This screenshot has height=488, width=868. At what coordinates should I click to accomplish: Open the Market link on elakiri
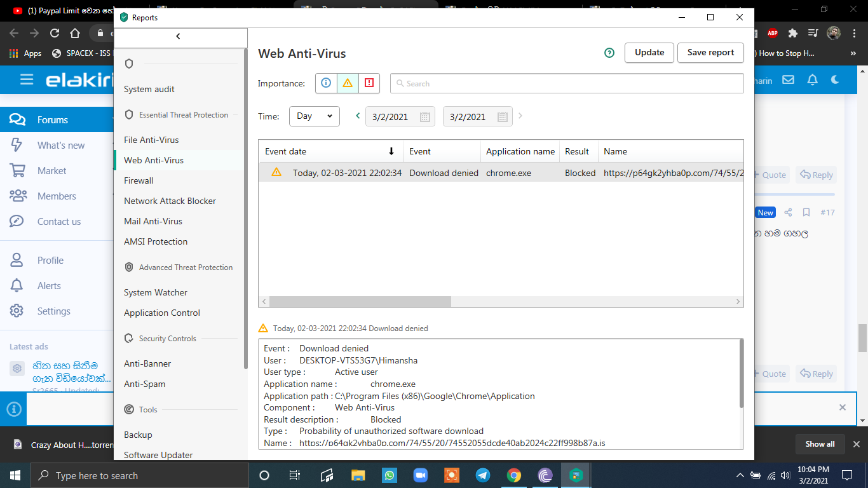pos(52,171)
